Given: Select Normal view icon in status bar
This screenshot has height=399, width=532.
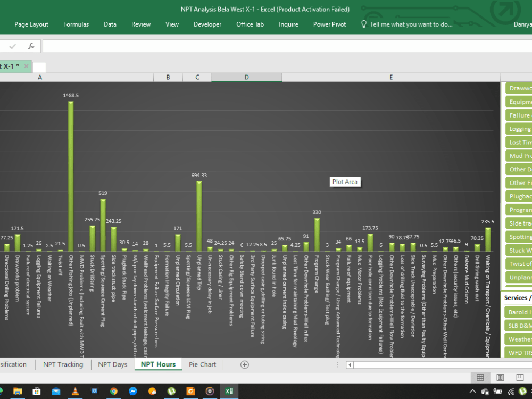Looking at the screenshot, I should pyautogui.click(x=480, y=377).
